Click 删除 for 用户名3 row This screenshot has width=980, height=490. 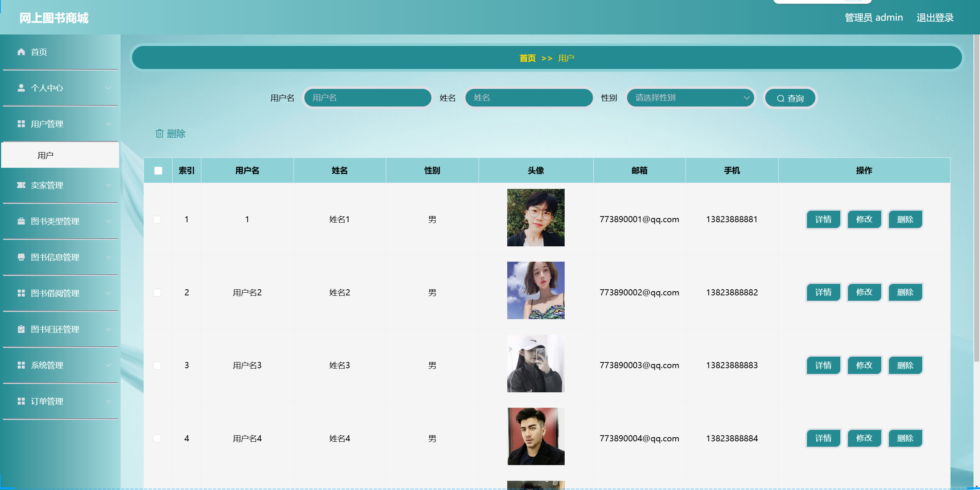click(905, 365)
